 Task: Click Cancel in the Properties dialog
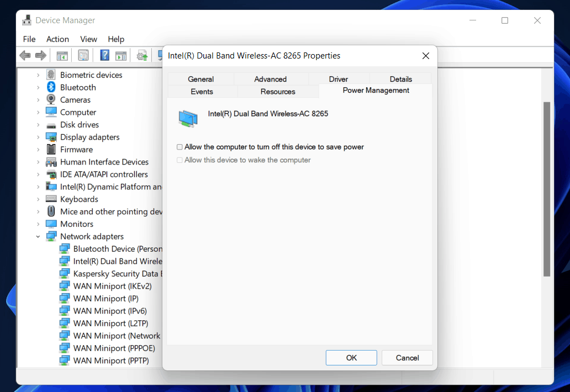[407, 358]
